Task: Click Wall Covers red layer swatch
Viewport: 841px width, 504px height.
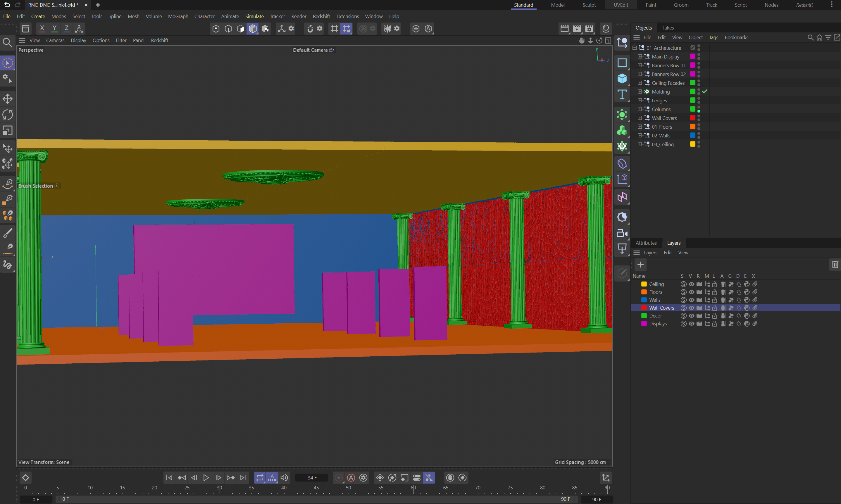Action: point(644,308)
